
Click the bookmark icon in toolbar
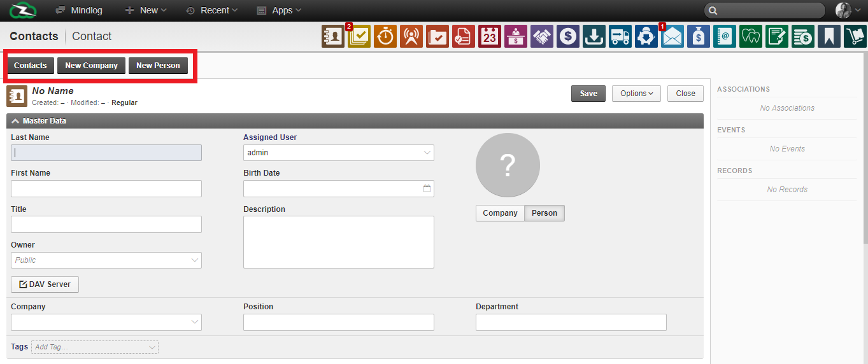click(829, 37)
